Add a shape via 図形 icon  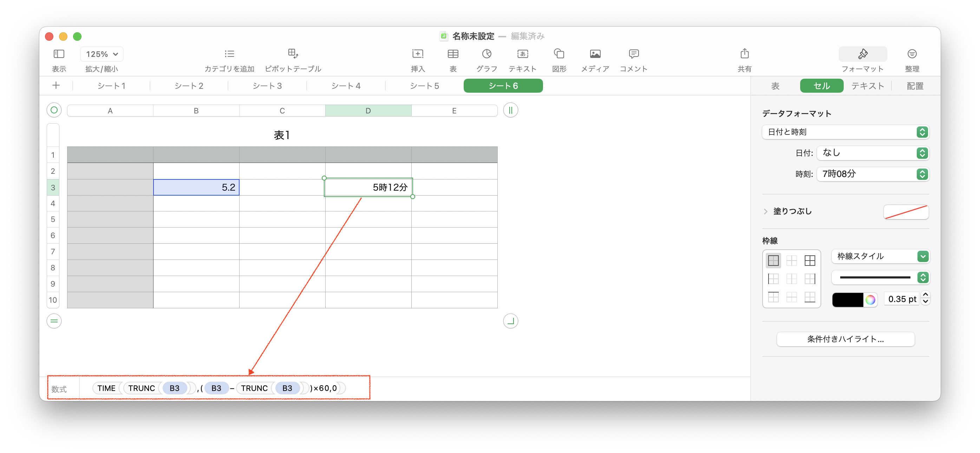pos(558,54)
